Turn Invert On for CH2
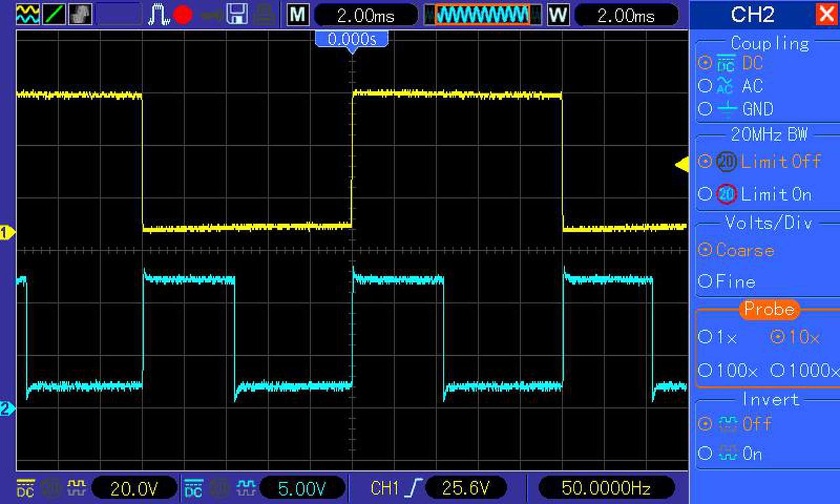The width and height of the screenshot is (840, 504). tap(730, 453)
